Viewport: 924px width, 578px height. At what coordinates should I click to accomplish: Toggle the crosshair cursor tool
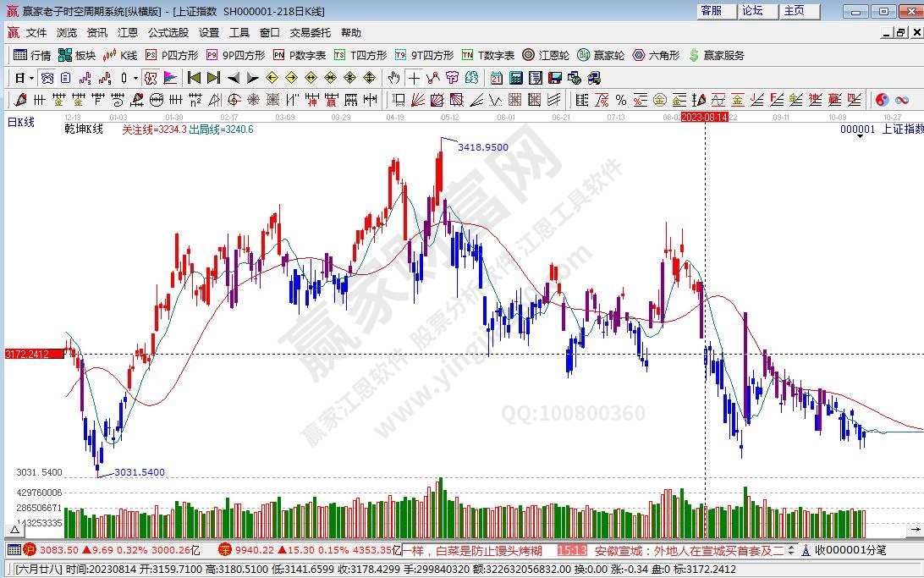[414, 78]
